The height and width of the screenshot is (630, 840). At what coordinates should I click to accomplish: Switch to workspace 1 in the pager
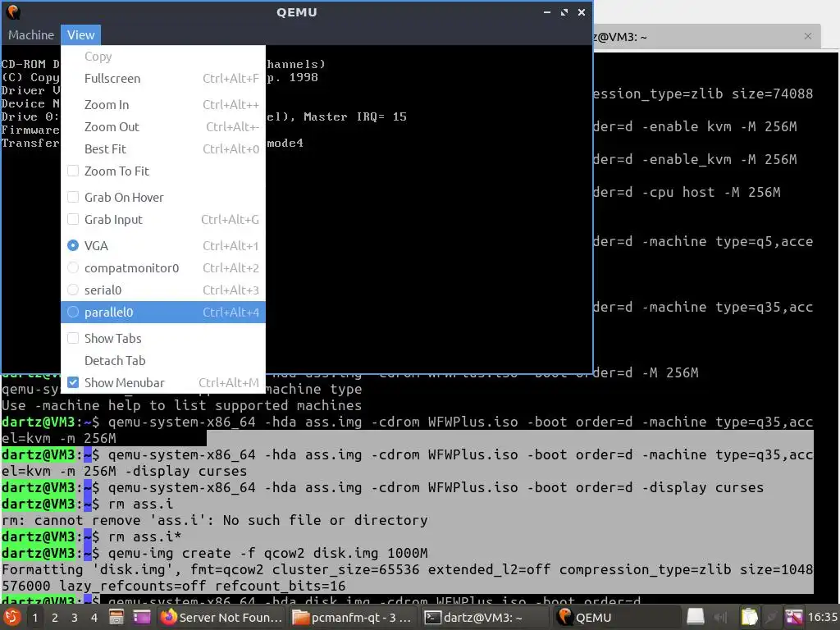(34, 618)
